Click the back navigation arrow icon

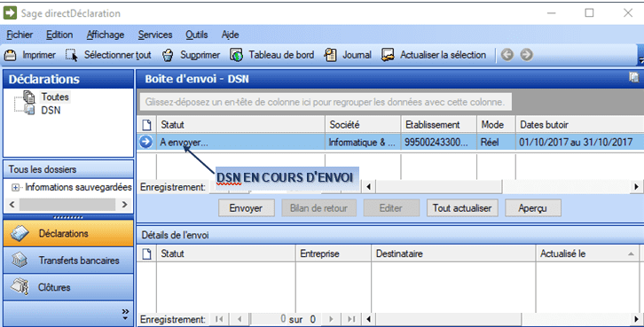click(x=507, y=55)
